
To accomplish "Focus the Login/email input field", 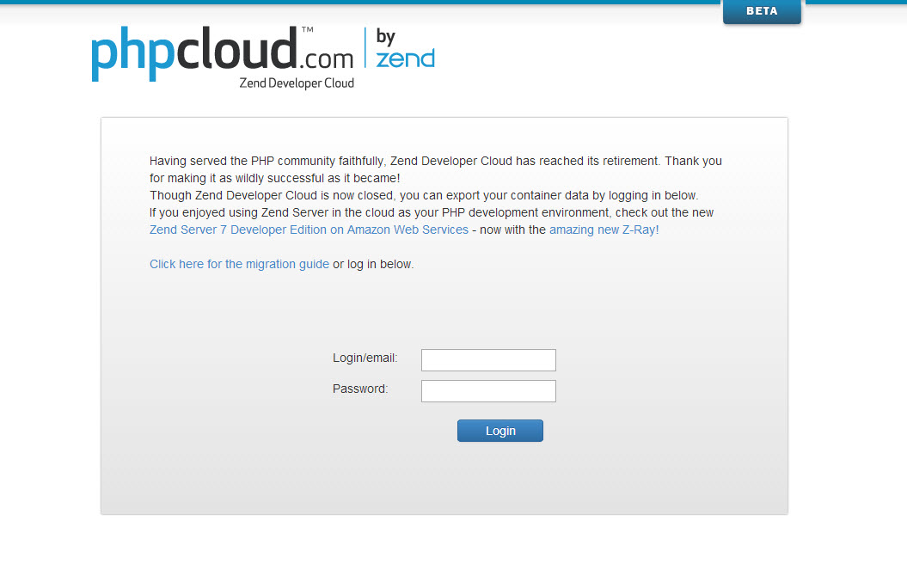I will click(488, 360).
